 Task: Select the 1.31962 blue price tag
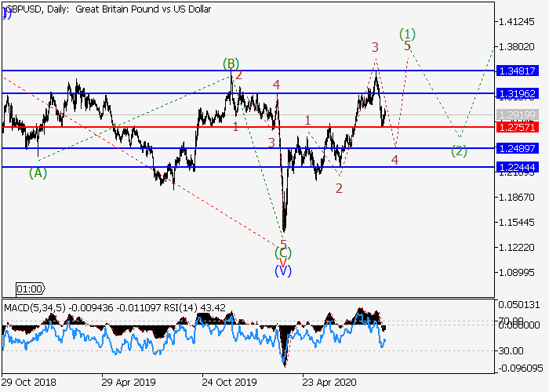pyautogui.click(x=517, y=93)
